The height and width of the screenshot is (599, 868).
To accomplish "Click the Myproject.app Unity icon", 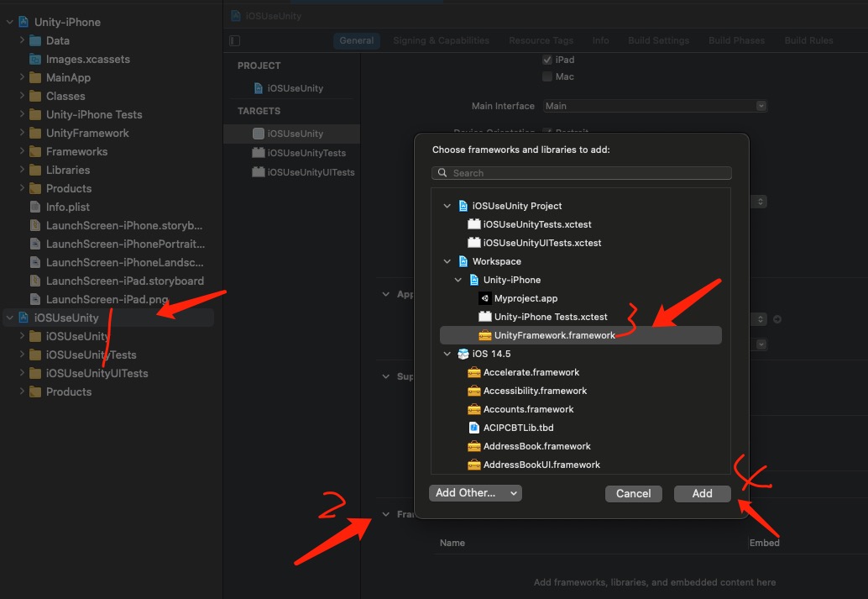I will point(485,298).
